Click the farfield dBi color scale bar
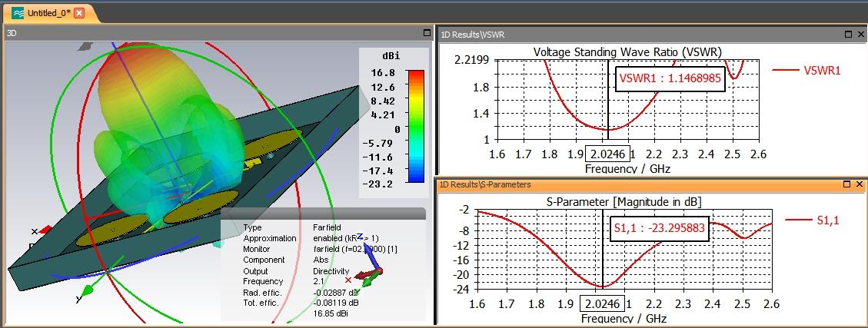The width and height of the screenshot is (868, 328). click(x=416, y=125)
